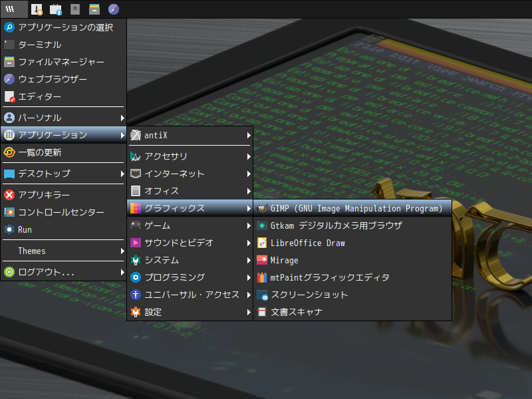The width and height of the screenshot is (532, 399).
Task: Open the Mirage image viewer
Action: pyautogui.click(x=352, y=260)
